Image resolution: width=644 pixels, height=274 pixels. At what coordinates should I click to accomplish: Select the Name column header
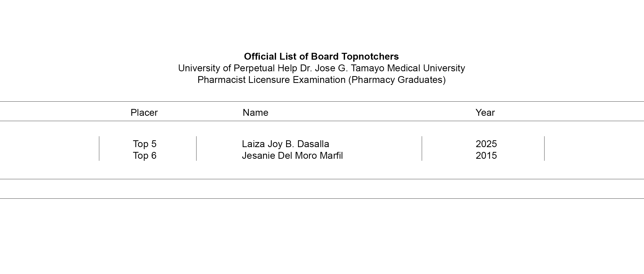point(255,112)
